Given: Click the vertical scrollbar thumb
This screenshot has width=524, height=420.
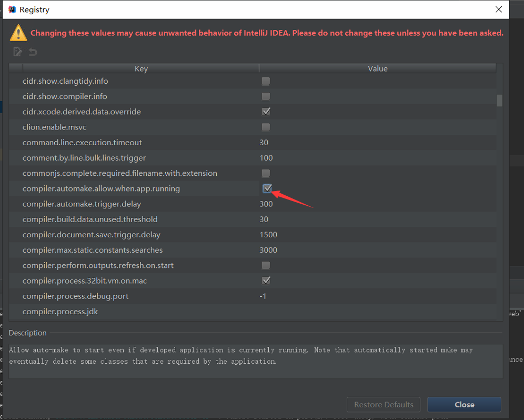Looking at the screenshot, I should pos(499,101).
